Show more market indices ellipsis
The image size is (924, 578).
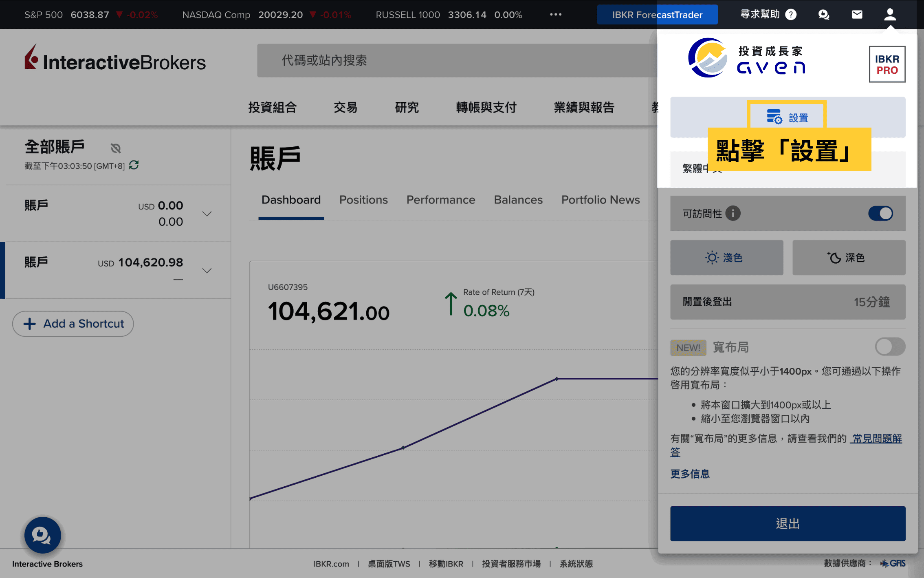[x=556, y=15]
